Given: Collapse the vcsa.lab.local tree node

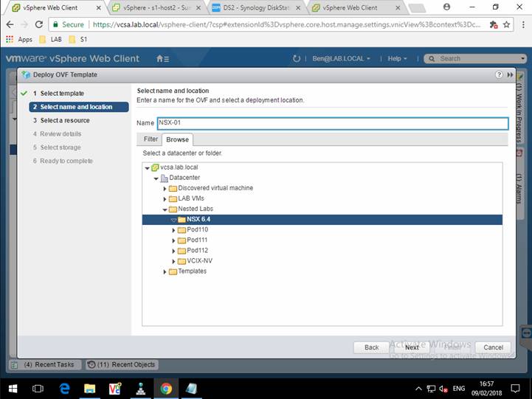Looking at the screenshot, I should (x=148, y=168).
